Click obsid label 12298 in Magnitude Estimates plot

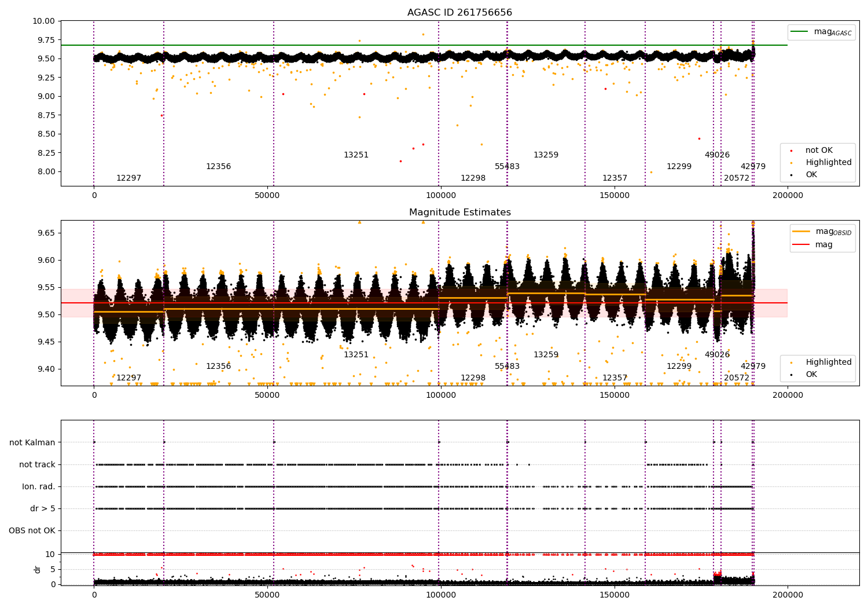pos(473,378)
